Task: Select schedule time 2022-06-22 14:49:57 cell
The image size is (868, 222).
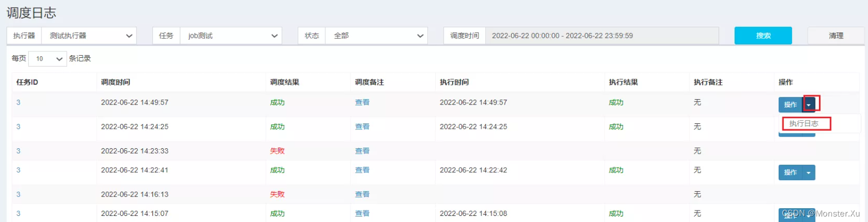Action: (x=135, y=102)
